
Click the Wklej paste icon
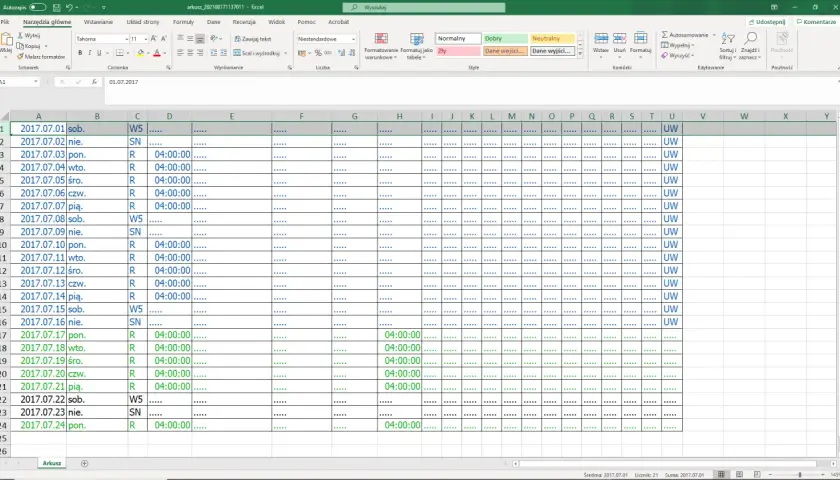[x=6, y=39]
